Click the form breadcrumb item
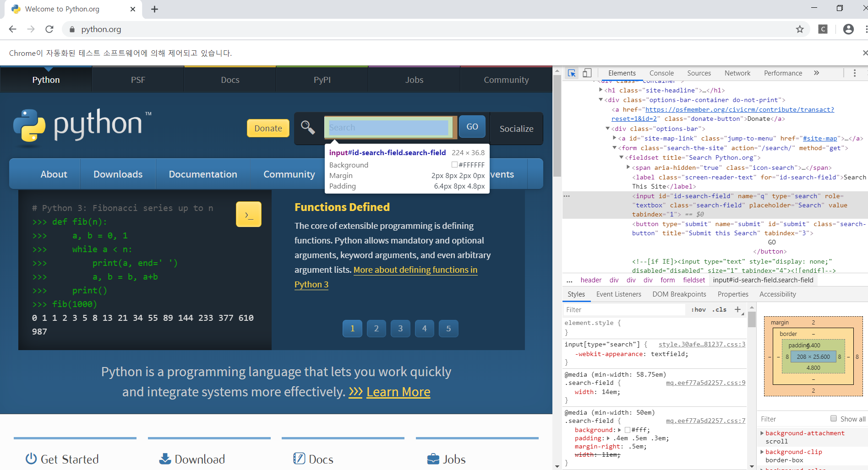Image resolution: width=868 pixels, height=470 pixels. point(667,280)
